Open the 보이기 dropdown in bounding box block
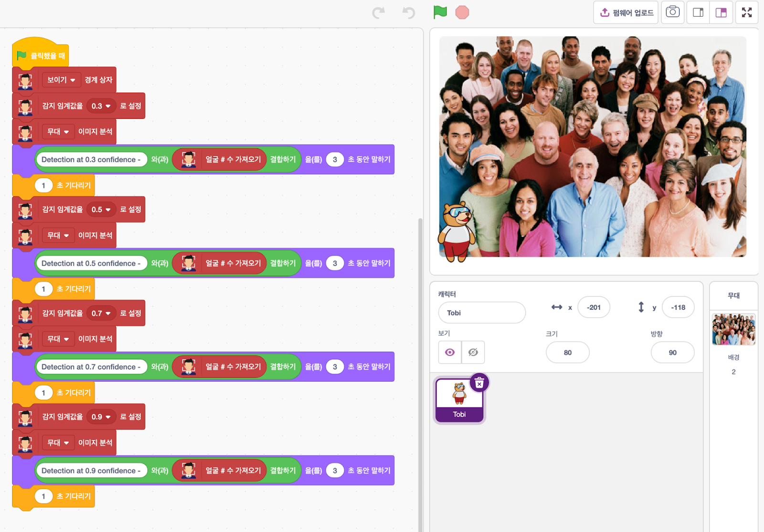 [61, 80]
